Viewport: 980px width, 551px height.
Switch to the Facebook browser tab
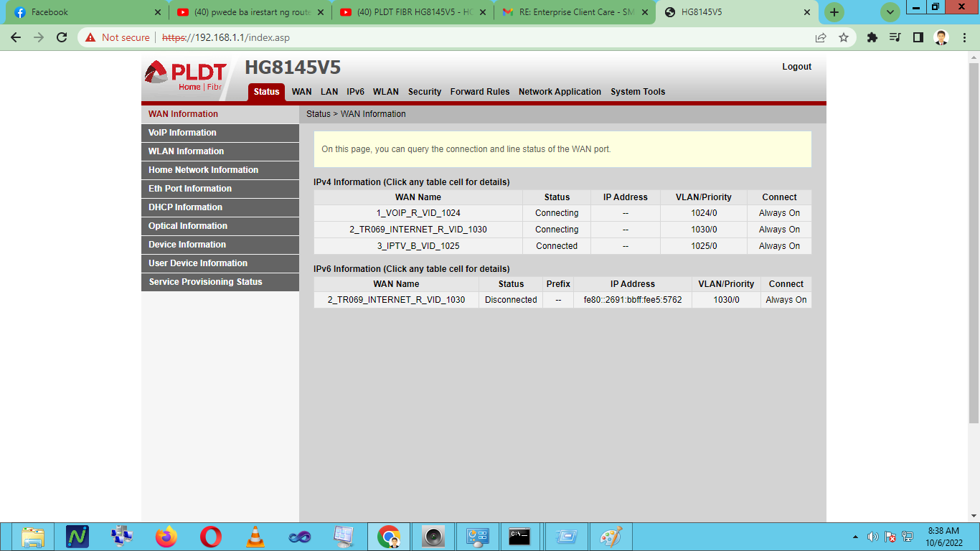tap(85, 12)
